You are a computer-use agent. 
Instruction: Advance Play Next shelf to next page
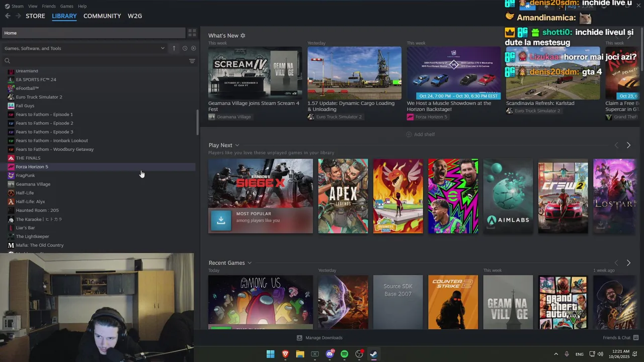pos(628,145)
